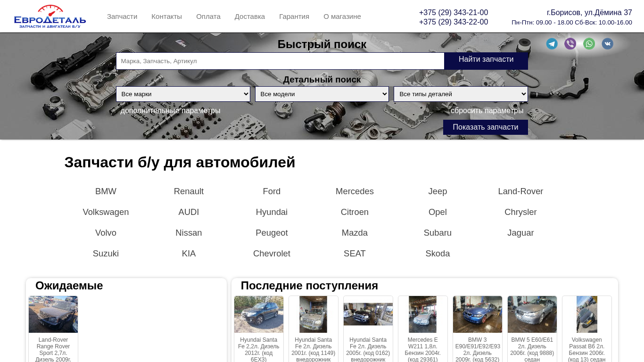Screen dimensions: 644x362
Task: Open the VK social icon
Action: click(608, 44)
